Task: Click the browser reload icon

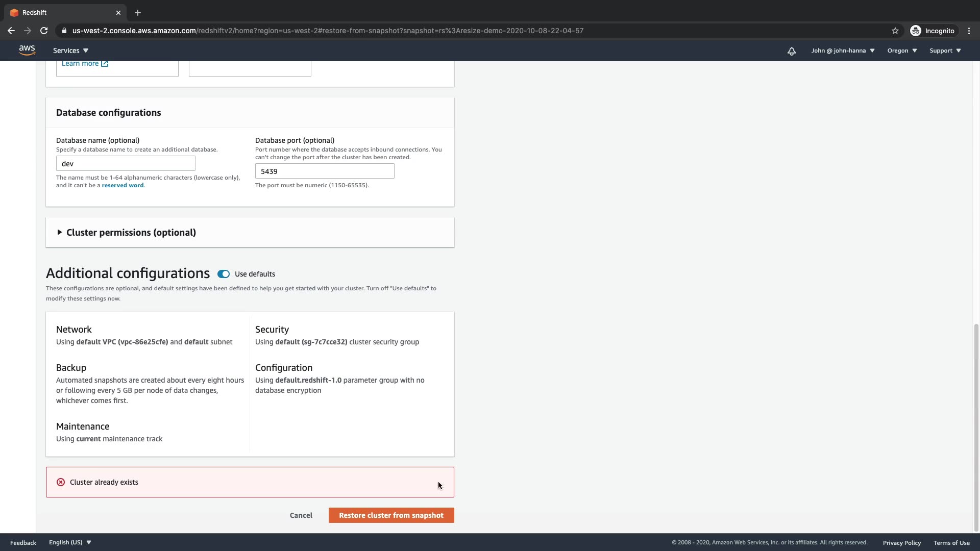Action: point(44,31)
